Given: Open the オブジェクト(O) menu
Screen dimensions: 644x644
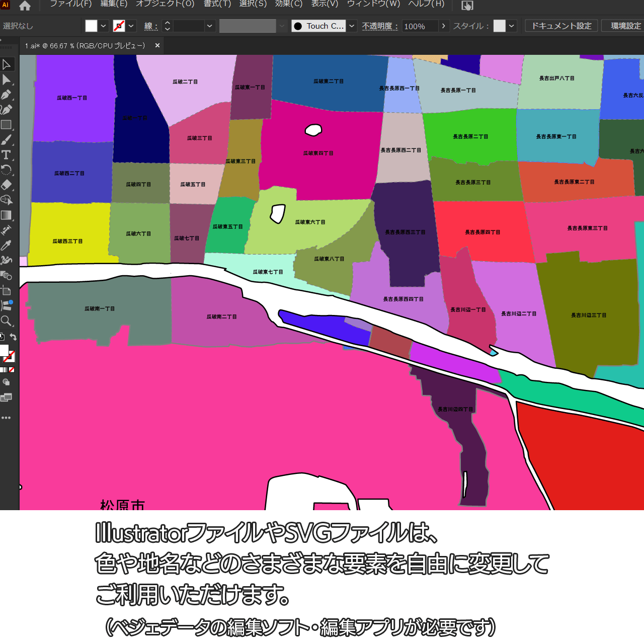Looking at the screenshot, I should [x=165, y=4].
